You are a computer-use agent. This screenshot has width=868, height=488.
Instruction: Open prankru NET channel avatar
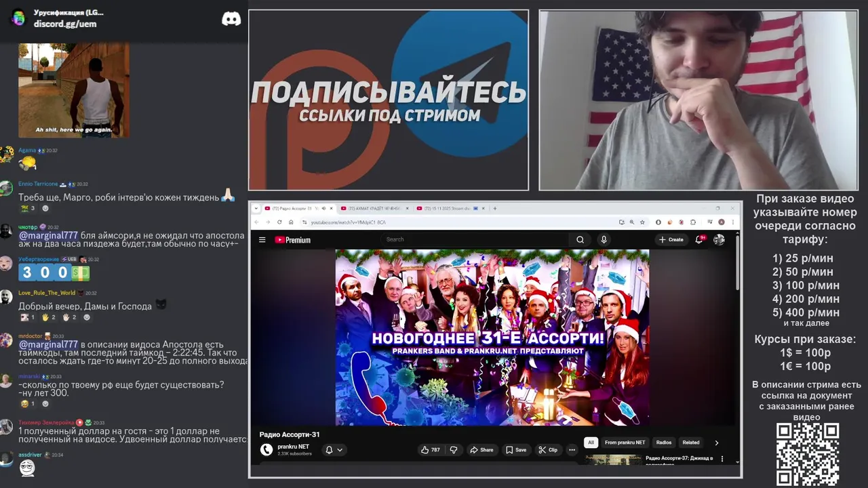[267, 449]
